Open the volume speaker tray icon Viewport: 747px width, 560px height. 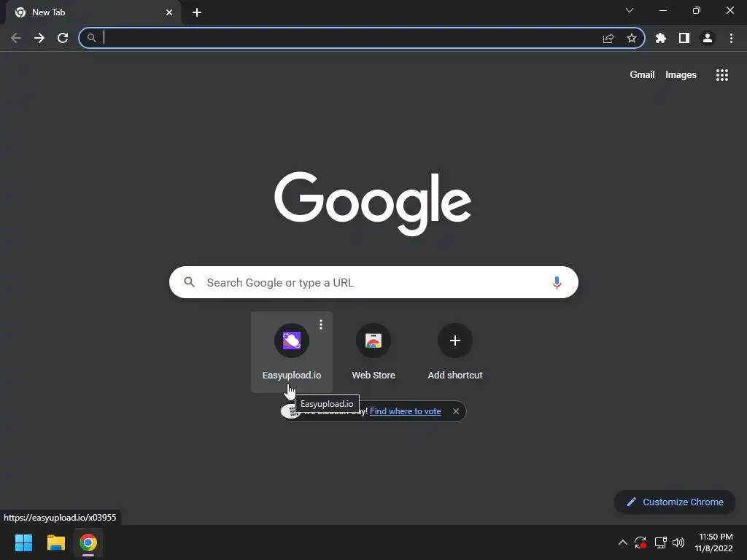(x=678, y=542)
